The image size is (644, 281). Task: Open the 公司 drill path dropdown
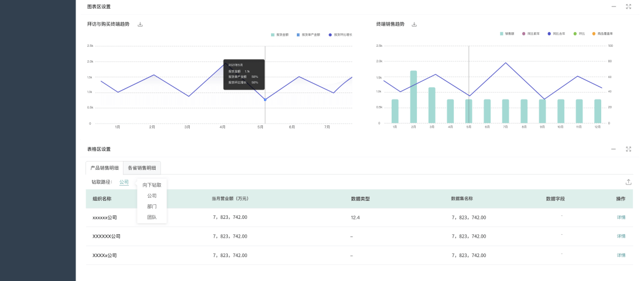pyautogui.click(x=124, y=182)
